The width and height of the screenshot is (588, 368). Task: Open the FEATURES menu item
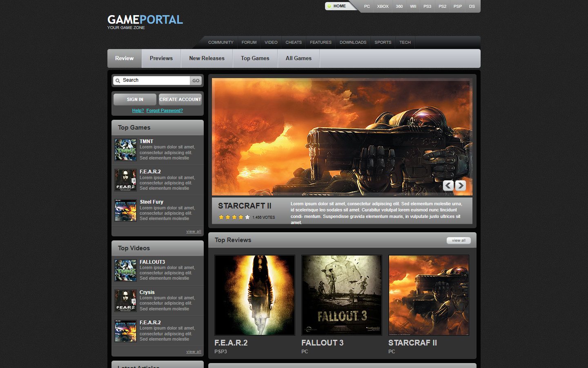tap(321, 43)
